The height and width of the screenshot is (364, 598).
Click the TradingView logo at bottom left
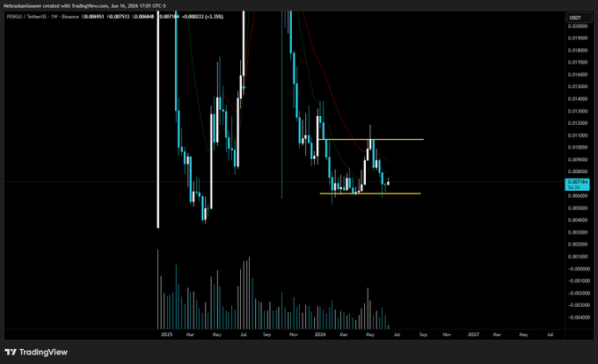[36, 352]
